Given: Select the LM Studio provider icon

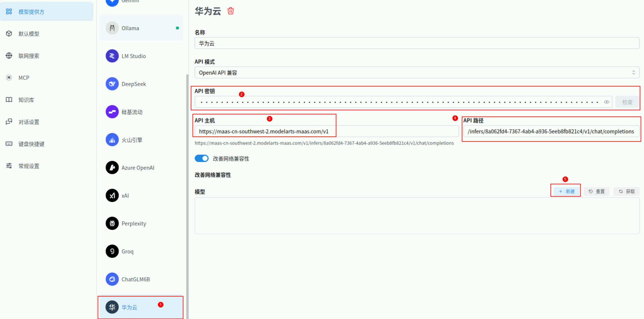Looking at the screenshot, I should tap(112, 56).
